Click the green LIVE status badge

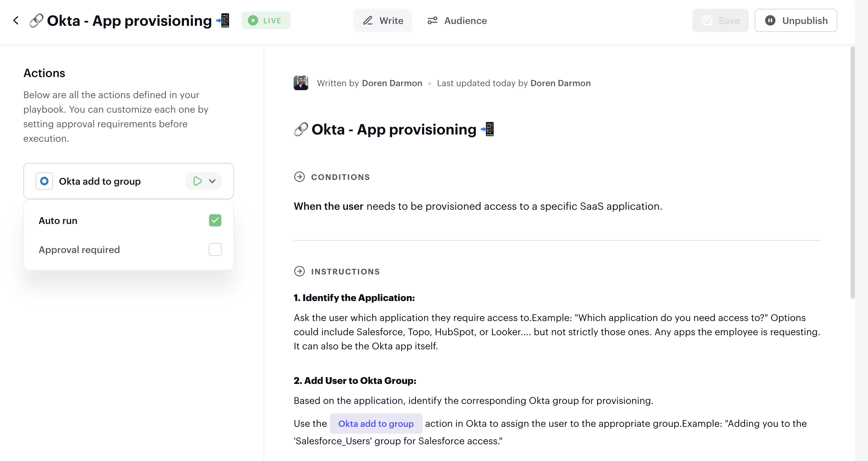pyautogui.click(x=266, y=20)
